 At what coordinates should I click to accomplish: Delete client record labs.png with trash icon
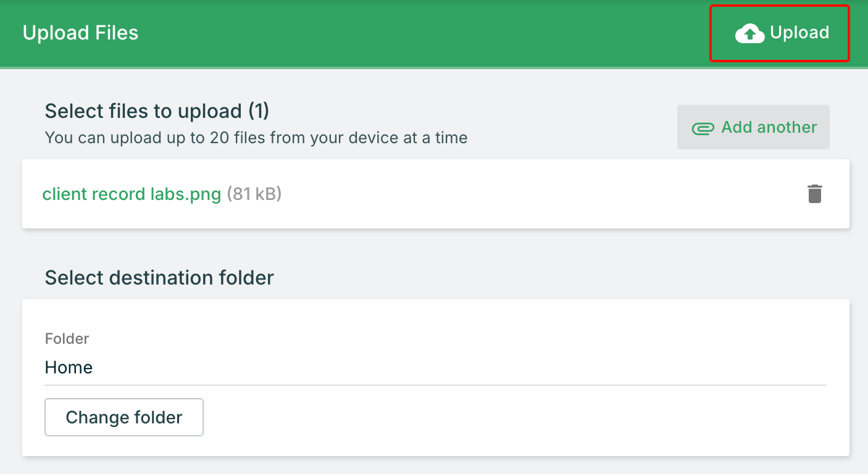[815, 194]
